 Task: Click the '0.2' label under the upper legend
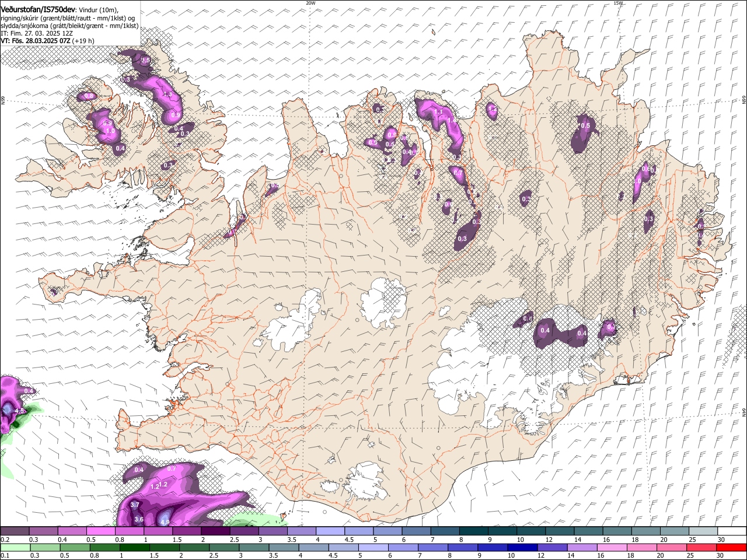coord(5,540)
